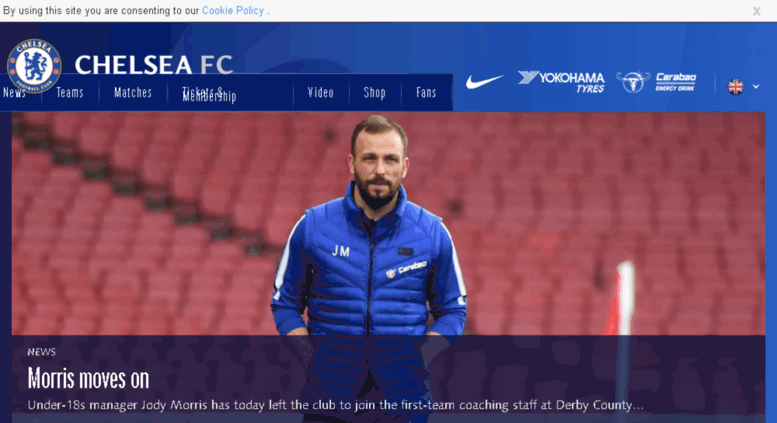Screen dimensions: 777x423
Task: Expand the language selector chevron
Action: pyautogui.click(x=756, y=87)
